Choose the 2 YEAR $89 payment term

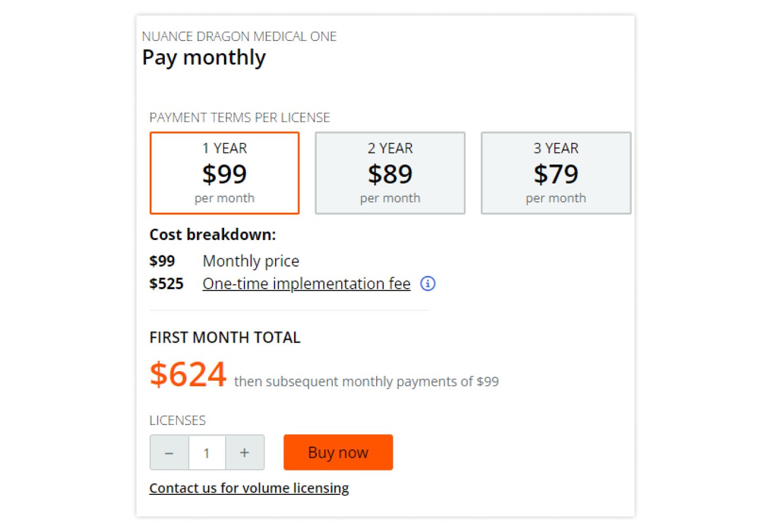[390, 173]
